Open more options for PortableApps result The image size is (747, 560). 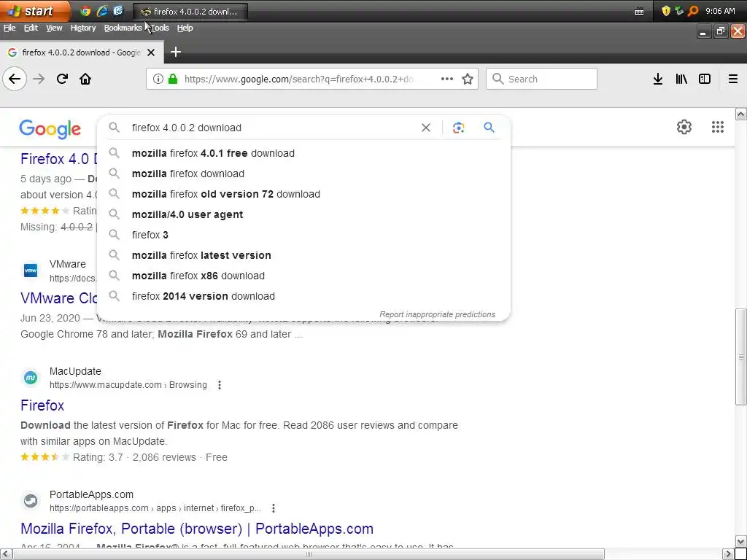tap(273, 508)
